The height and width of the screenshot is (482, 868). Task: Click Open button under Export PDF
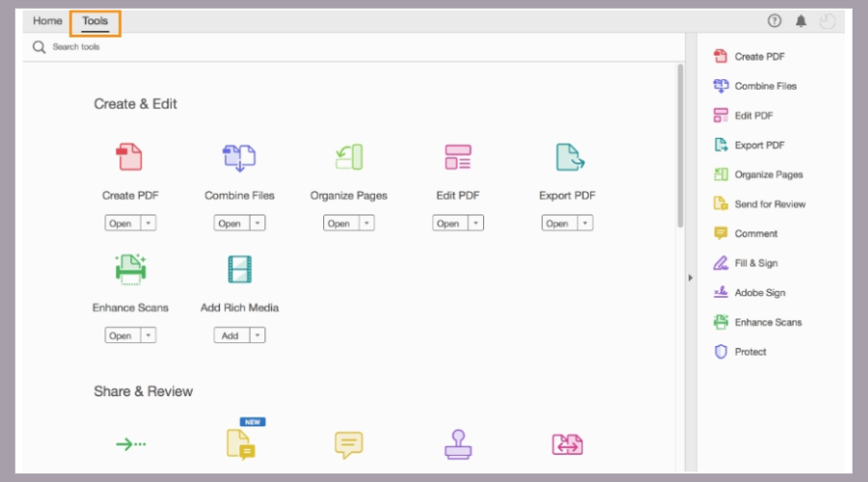point(559,223)
